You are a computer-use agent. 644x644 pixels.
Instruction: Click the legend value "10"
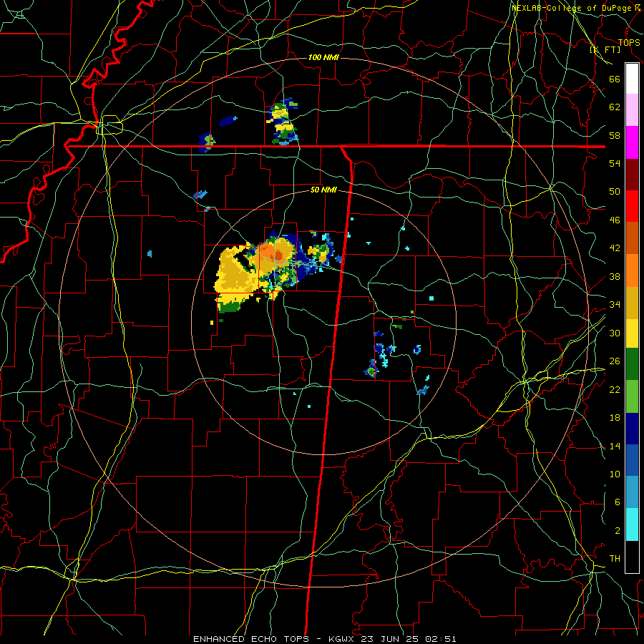pos(615,474)
